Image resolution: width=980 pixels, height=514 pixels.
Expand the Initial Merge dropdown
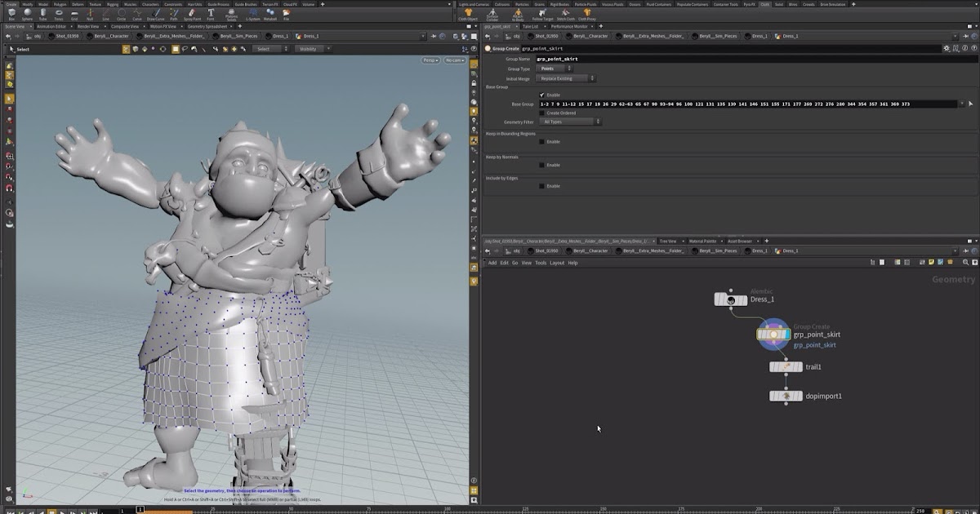[x=566, y=78]
